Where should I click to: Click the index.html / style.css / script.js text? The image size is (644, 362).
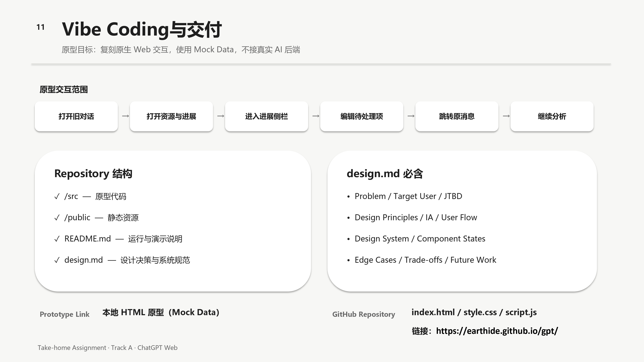[474, 312]
